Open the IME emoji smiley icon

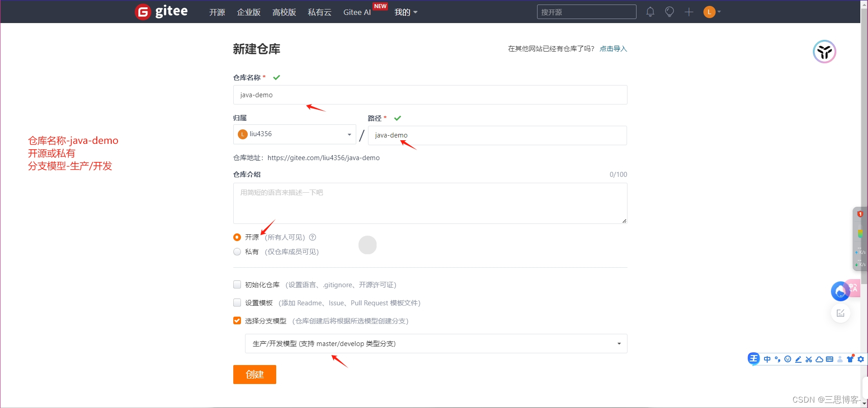[x=788, y=359]
